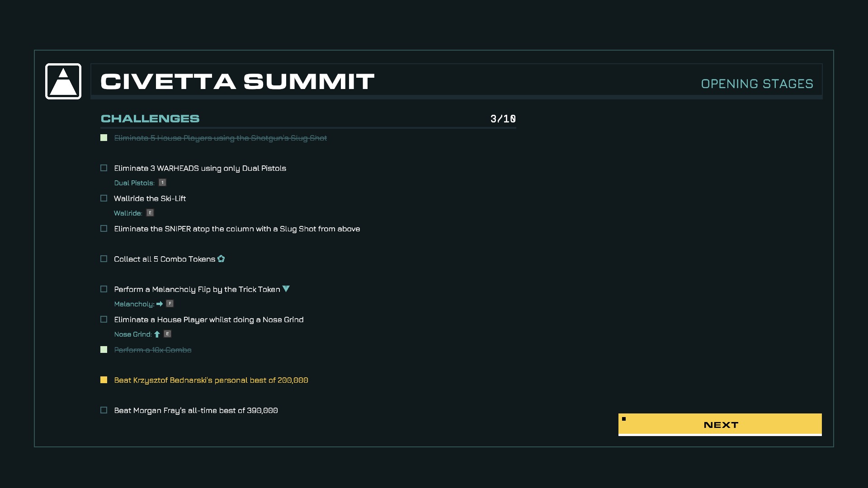Click the Melancholy F key icon
868x488 pixels.
[170, 304]
